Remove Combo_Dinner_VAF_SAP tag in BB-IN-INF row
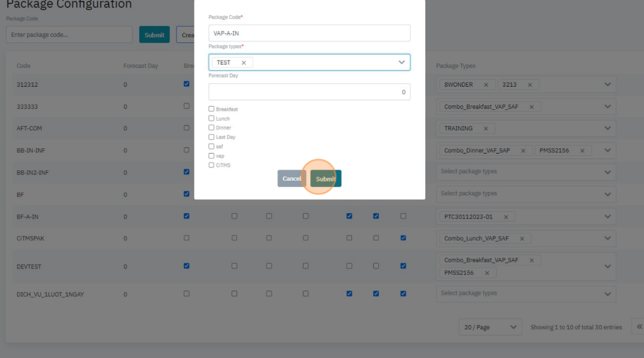 [523, 151]
